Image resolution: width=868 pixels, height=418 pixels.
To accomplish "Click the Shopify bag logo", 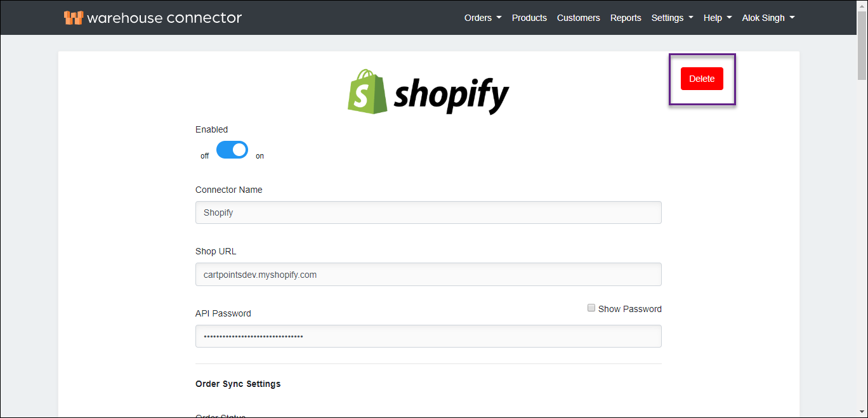I will pyautogui.click(x=367, y=92).
